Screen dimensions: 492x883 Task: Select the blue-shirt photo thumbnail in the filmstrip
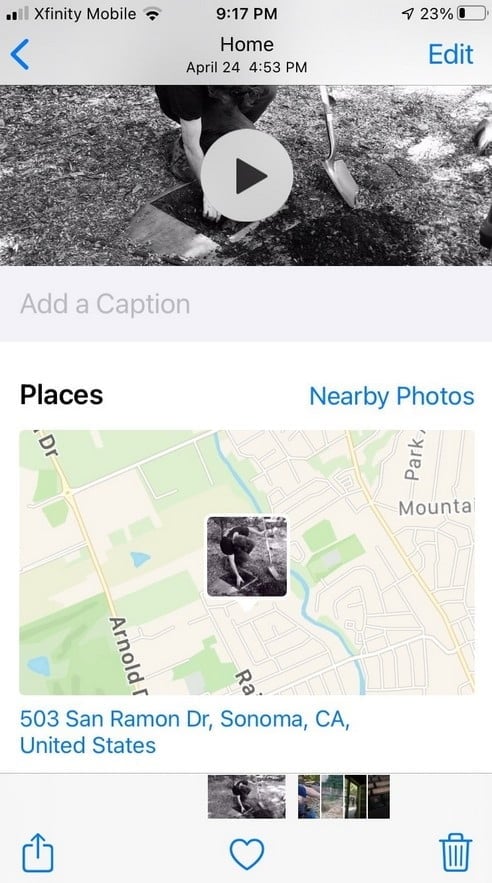click(x=308, y=796)
